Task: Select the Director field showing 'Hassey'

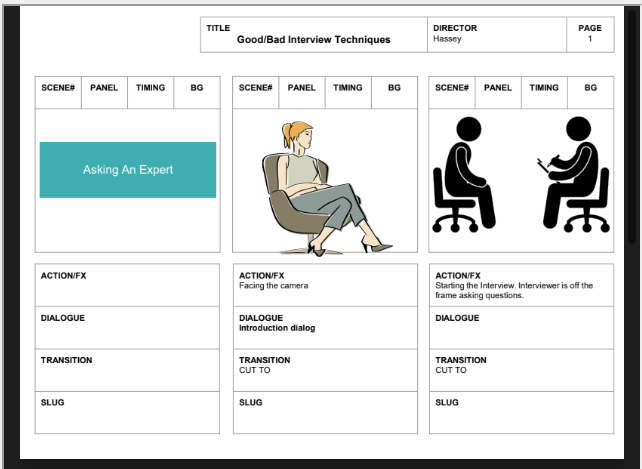Action: 496,35
